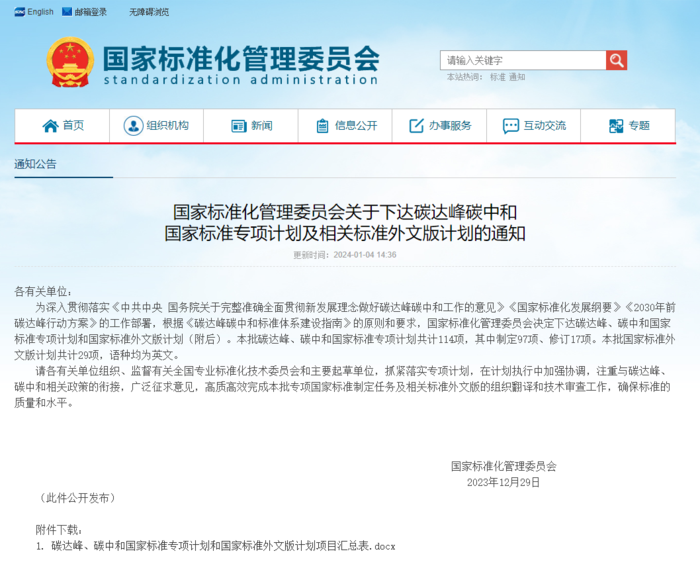Click the mail icon for 邮箱登录
700x574 pixels.
[67, 12]
